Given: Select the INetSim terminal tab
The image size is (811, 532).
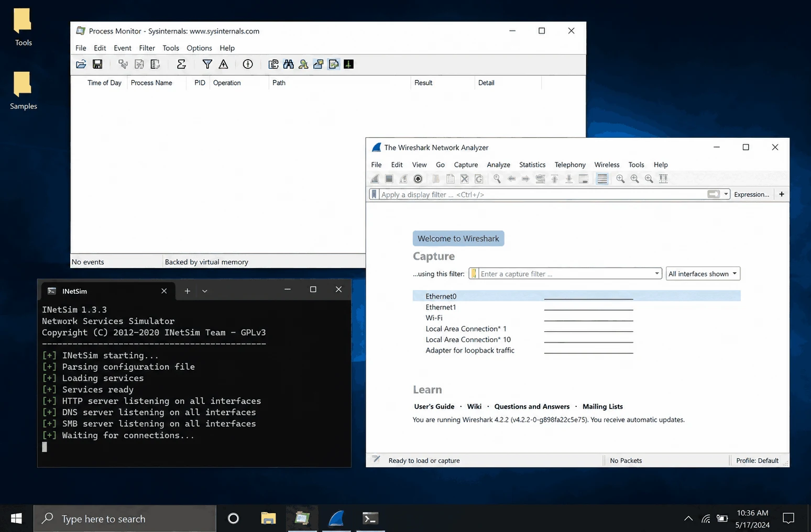Looking at the screenshot, I should pyautogui.click(x=107, y=291).
